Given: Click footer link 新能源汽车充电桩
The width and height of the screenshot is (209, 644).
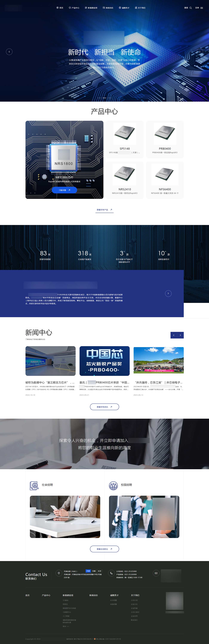Looking at the screenshot, I should click(69, 608).
